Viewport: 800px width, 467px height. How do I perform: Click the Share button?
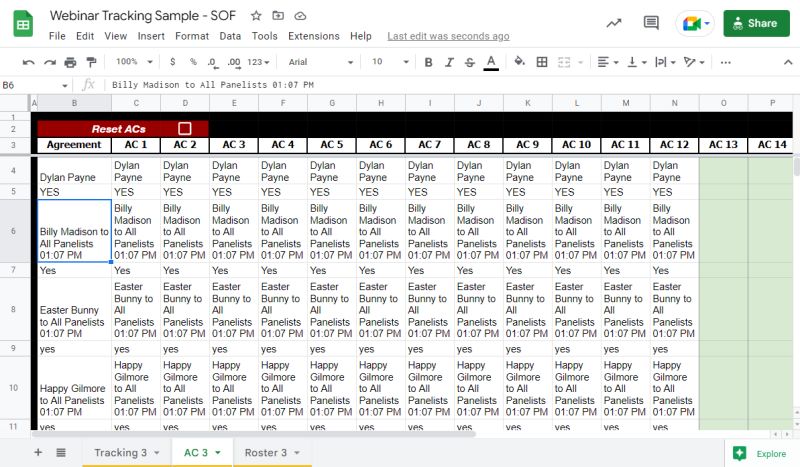click(756, 23)
